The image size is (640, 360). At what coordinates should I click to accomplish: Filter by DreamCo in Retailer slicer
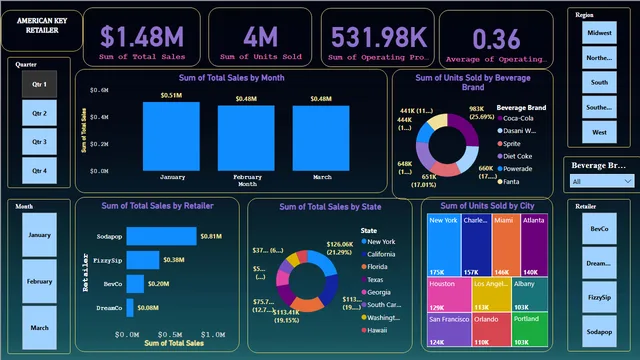[599, 263]
